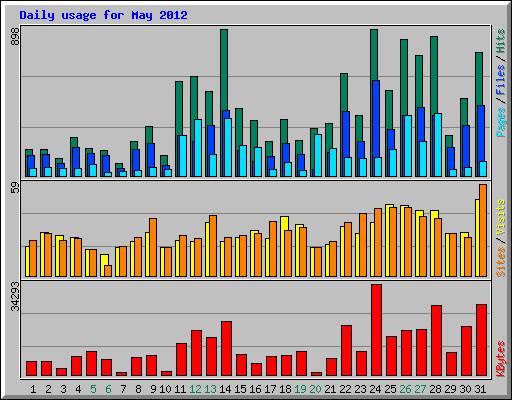Click day label 2 on the x-axis
Image resolution: width=512 pixels, height=400 pixels.
[48, 389]
